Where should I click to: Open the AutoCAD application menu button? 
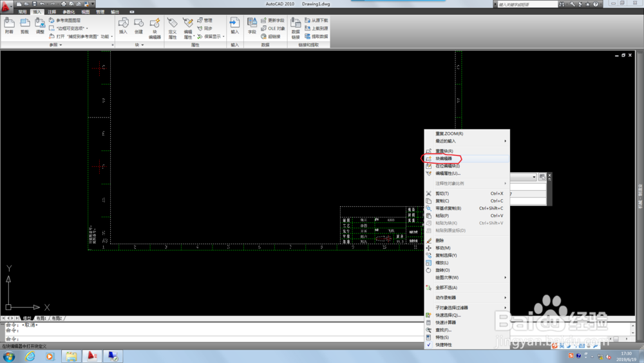click(x=6, y=6)
